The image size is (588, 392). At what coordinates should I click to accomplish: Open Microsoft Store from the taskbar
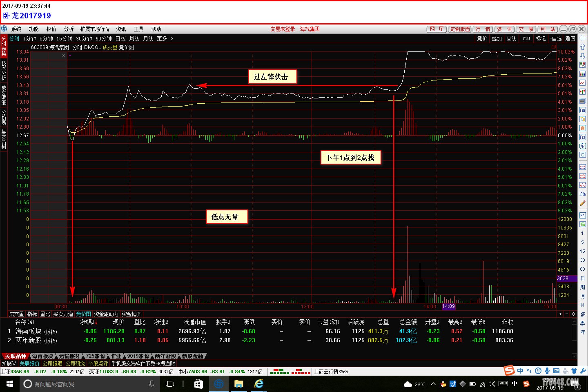tap(198, 384)
